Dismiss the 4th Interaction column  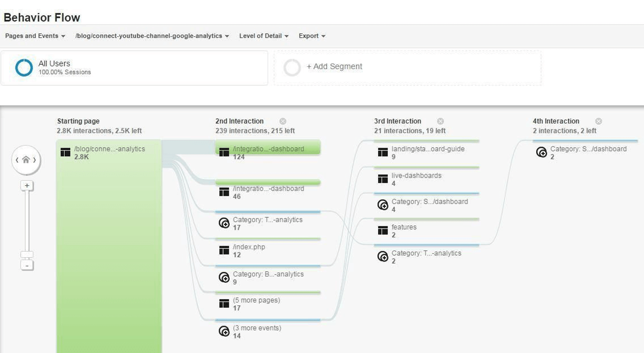point(599,121)
